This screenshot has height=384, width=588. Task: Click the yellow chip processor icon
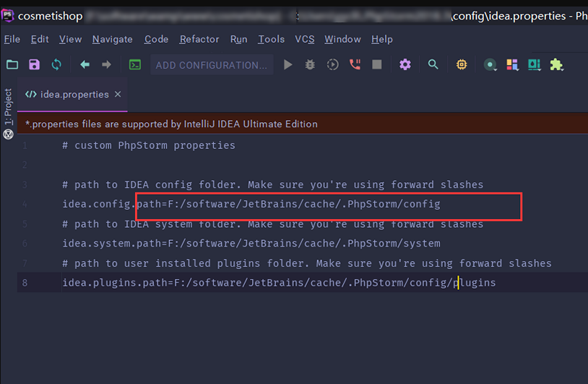coord(462,64)
